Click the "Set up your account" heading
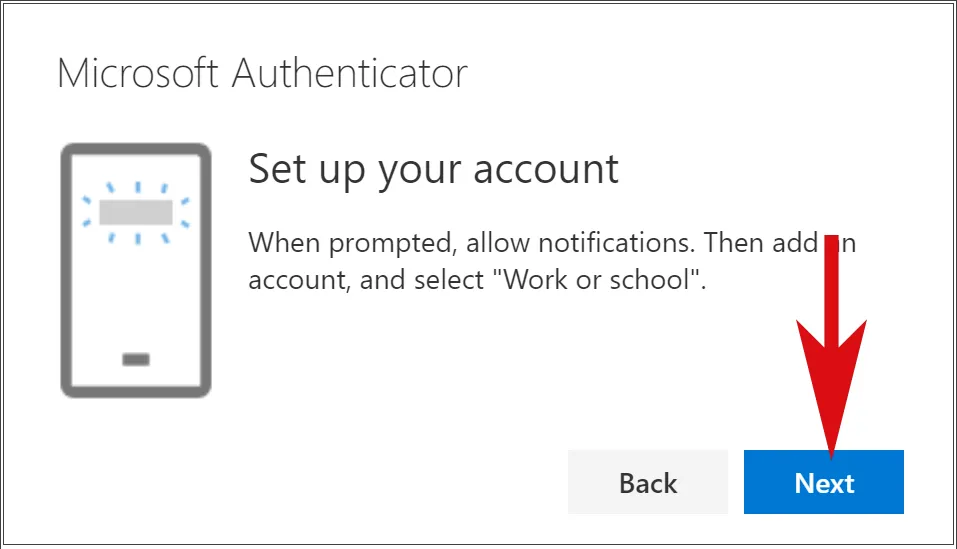This screenshot has height=549, width=957. click(x=433, y=169)
